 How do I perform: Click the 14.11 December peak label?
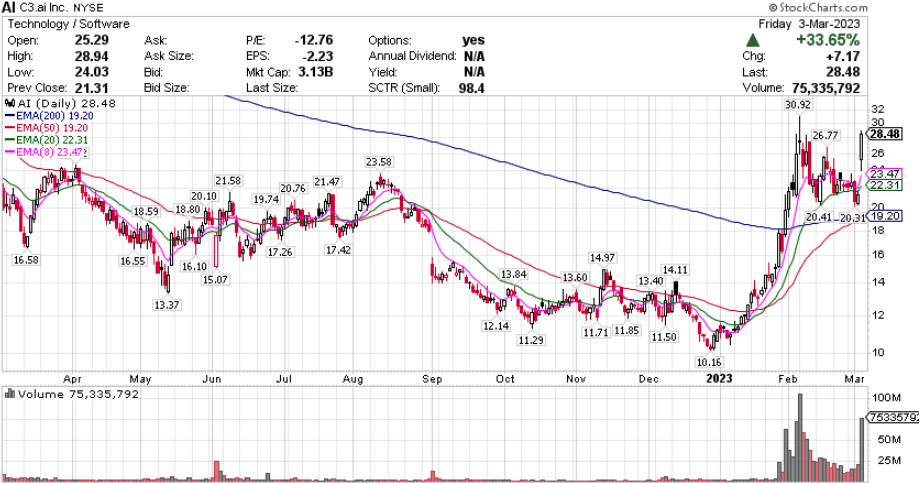[x=675, y=270]
